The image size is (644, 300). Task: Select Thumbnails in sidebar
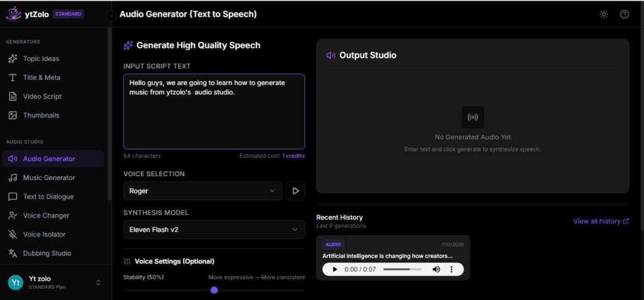(x=53, y=115)
